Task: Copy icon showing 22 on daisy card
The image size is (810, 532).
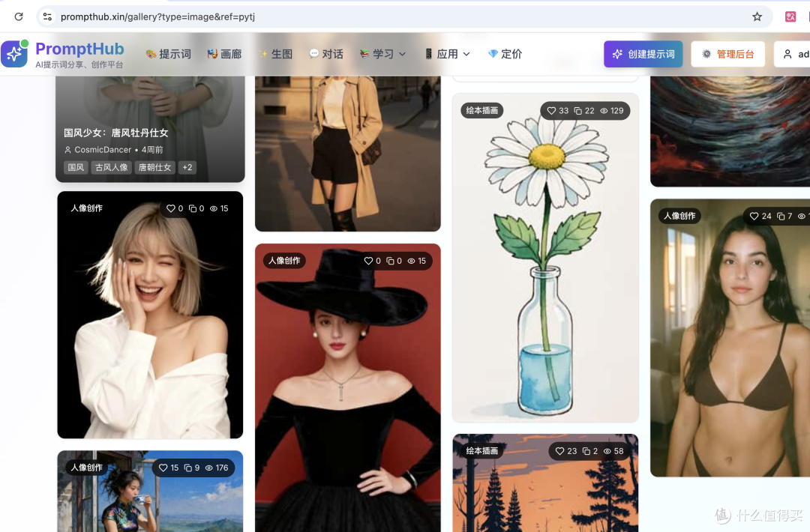Action: click(x=578, y=111)
